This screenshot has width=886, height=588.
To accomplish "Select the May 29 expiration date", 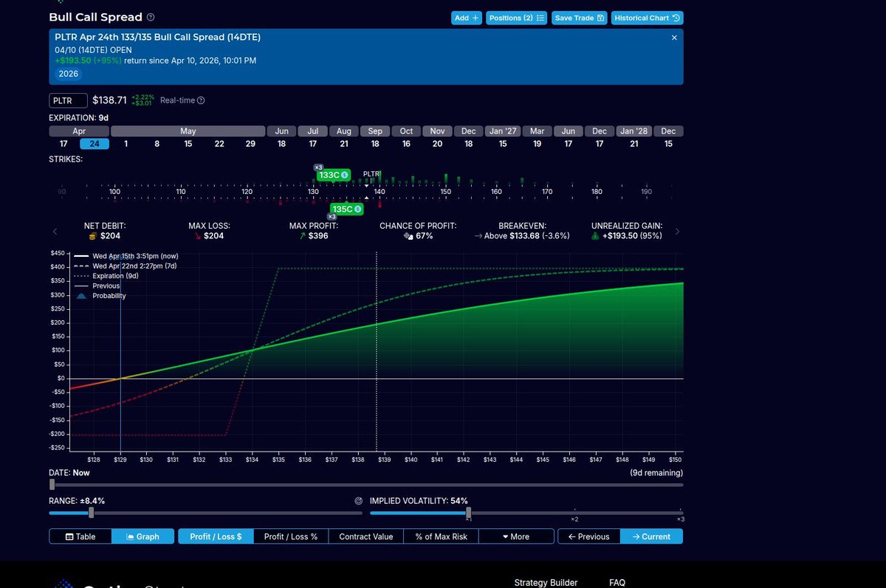I will pyautogui.click(x=250, y=144).
